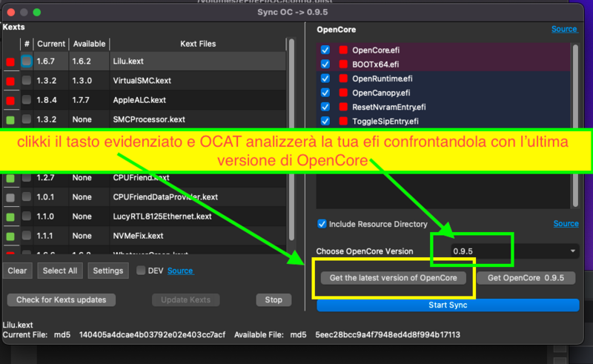Click the grayed Update Kexts button

[186, 300]
